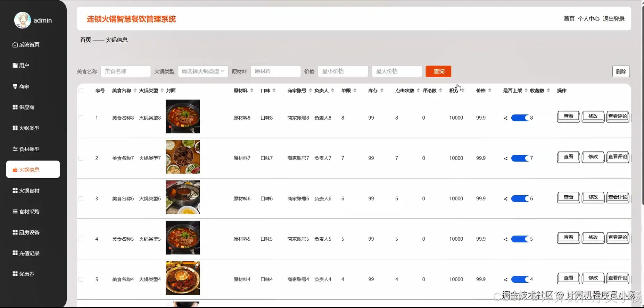Image resolution: width=644 pixels, height=308 pixels.
Task: Sort by 收藏数 column arrows
Action: point(548,91)
